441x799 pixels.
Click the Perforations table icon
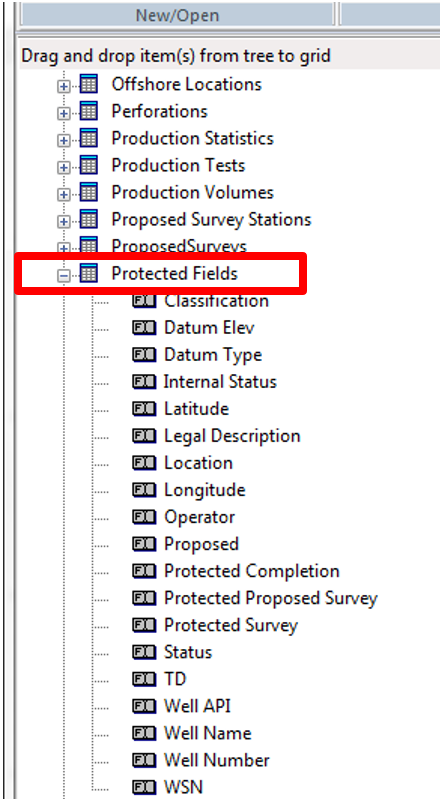[x=89, y=111]
